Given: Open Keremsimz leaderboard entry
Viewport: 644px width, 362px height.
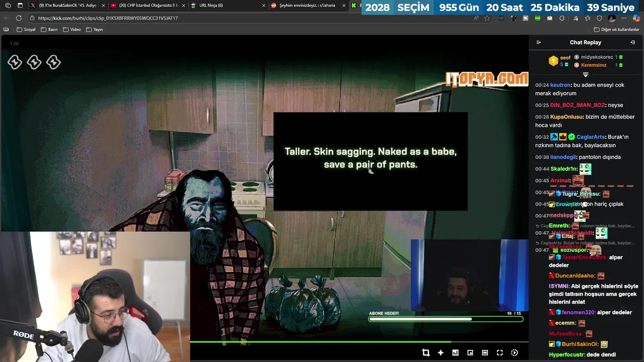Looking at the screenshot, I should (594, 65).
